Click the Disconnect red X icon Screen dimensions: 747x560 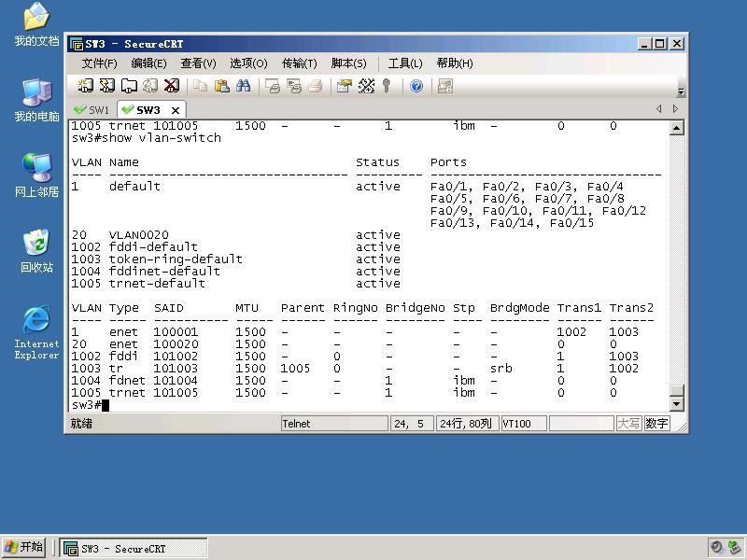click(x=172, y=86)
